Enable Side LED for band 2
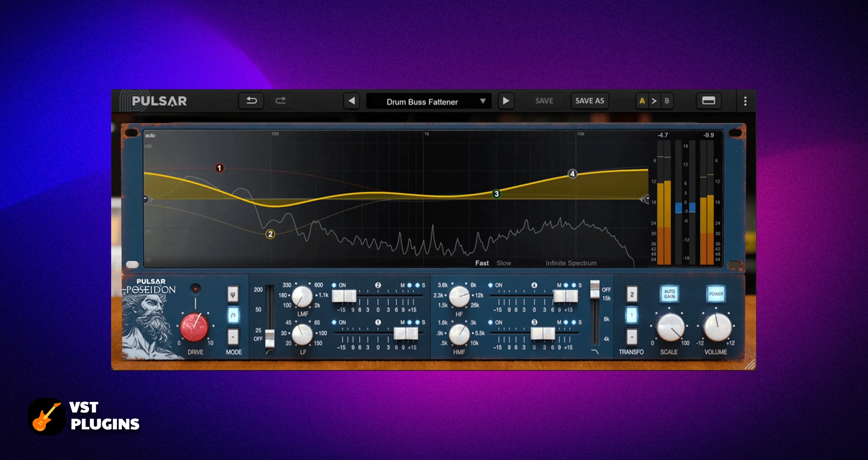The height and width of the screenshot is (460, 868). 417,285
